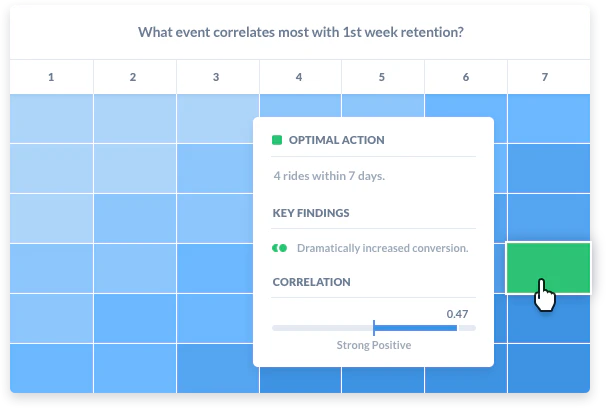
Task: Select column header 2
Action: 134,77
